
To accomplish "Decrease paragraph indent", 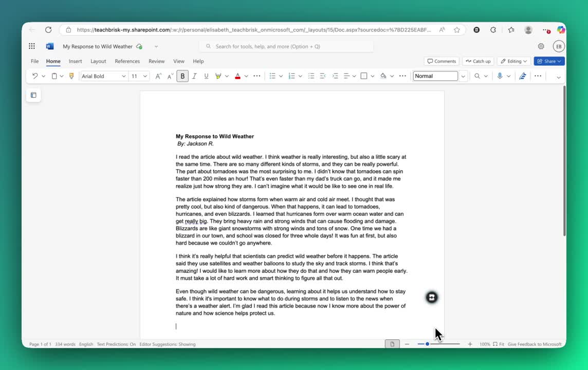I will click(x=322, y=76).
